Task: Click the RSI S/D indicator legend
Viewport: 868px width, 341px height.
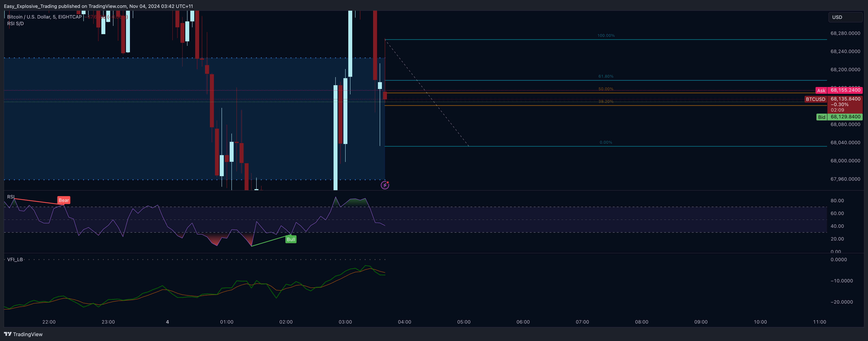Action: click(15, 24)
